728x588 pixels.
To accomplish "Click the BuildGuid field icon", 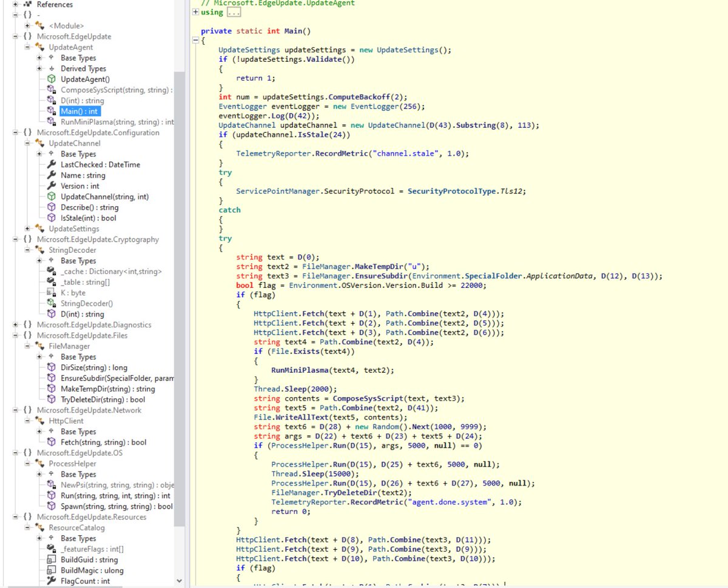I will point(52,560).
